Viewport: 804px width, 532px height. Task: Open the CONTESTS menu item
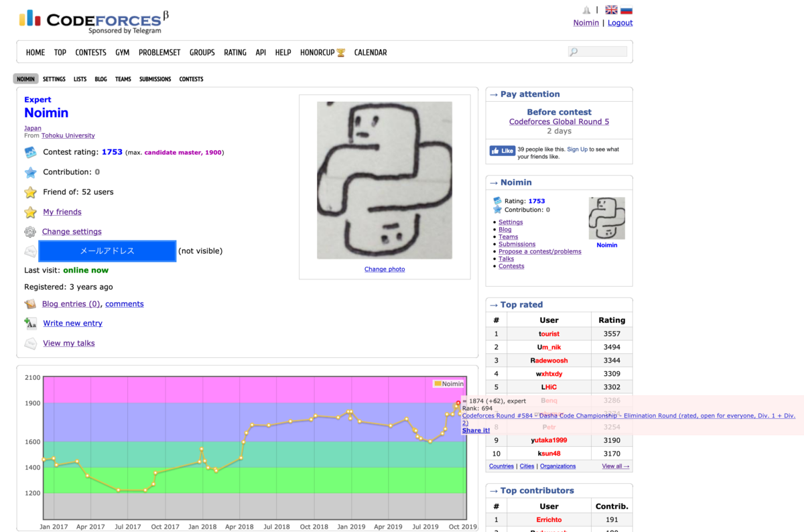[90, 52]
